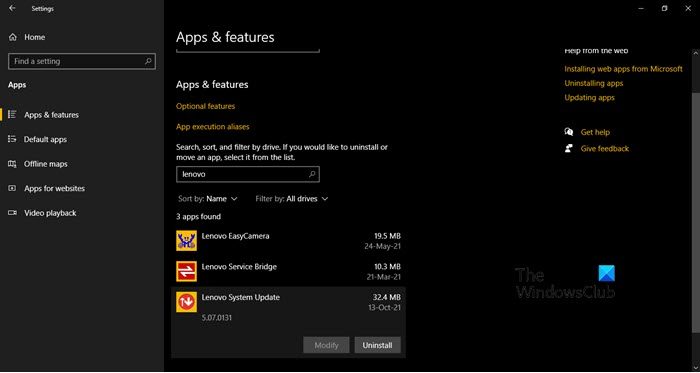This screenshot has height=373, width=700.
Task: Click the 19.5 MB size value
Action: point(388,236)
